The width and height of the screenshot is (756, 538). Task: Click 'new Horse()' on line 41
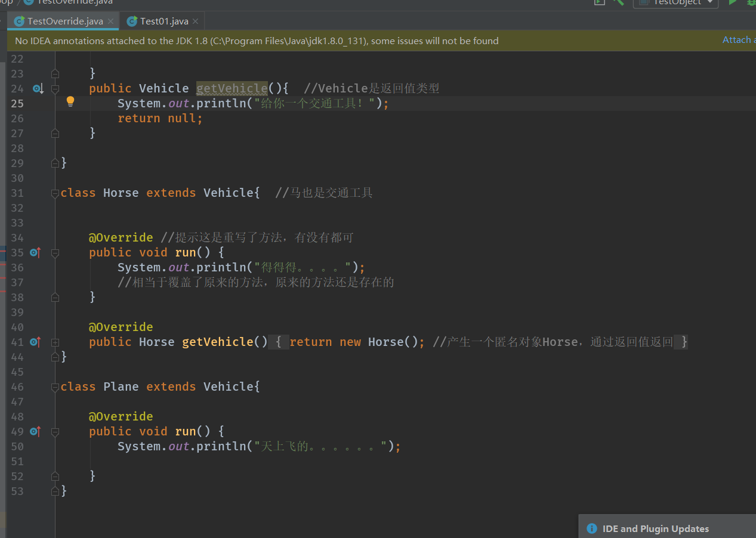[x=379, y=342]
